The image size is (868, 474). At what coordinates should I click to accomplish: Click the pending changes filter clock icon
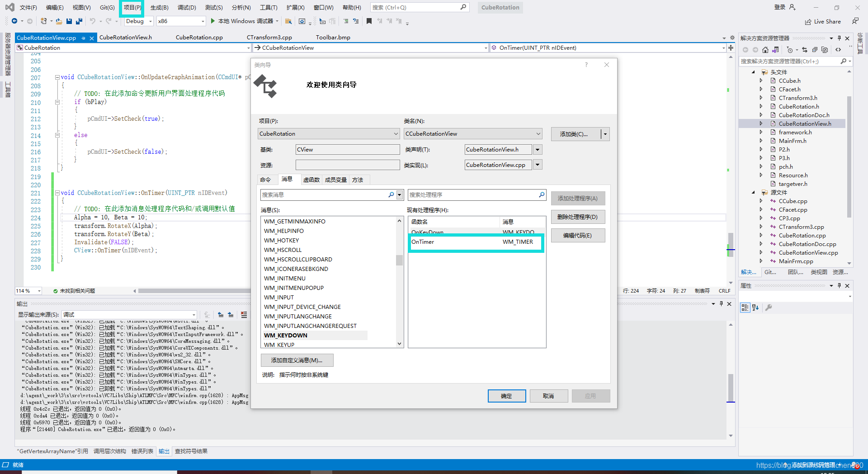[790, 50]
